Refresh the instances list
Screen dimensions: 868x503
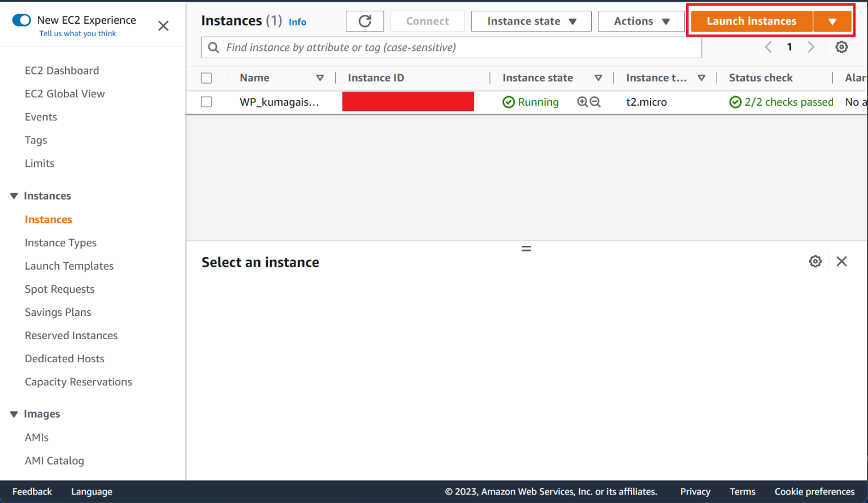tap(364, 21)
